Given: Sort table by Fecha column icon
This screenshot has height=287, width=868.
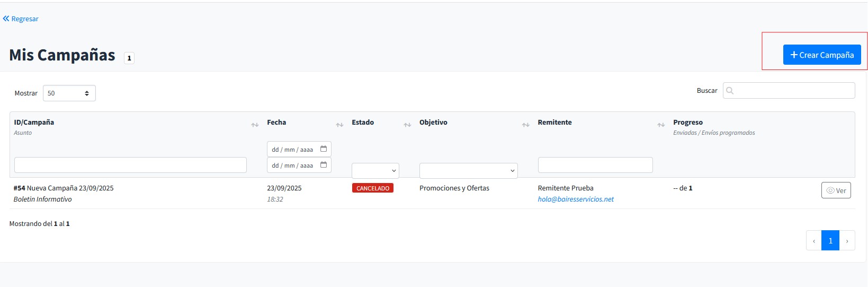Looking at the screenshot, I should 339,125.
